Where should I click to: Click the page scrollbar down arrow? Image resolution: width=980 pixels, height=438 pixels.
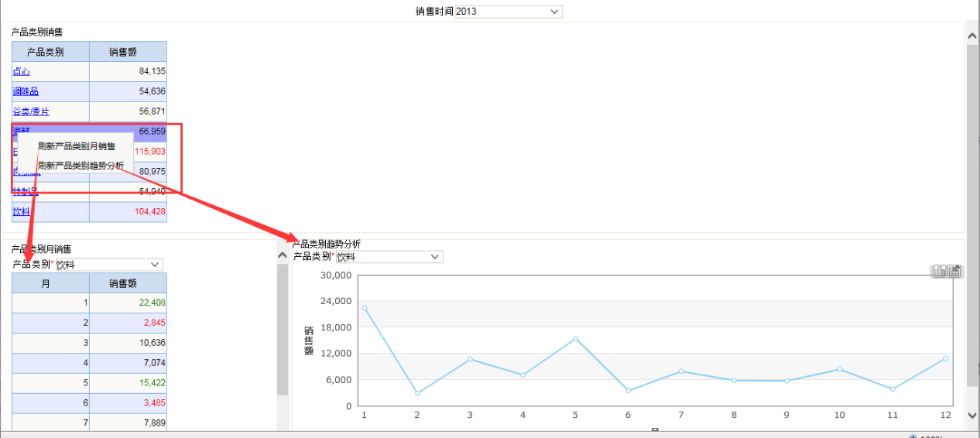[x=973, y=416]
